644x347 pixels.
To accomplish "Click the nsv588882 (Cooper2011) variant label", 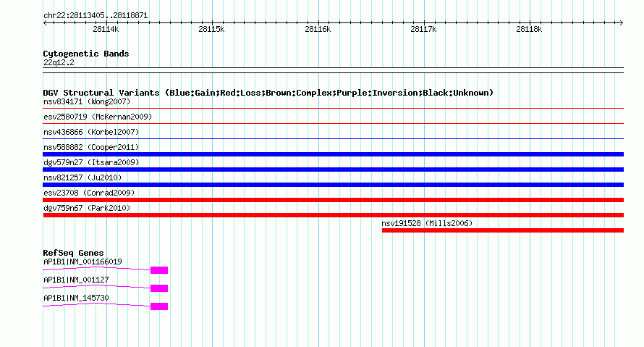I will [x=91, y=147].
